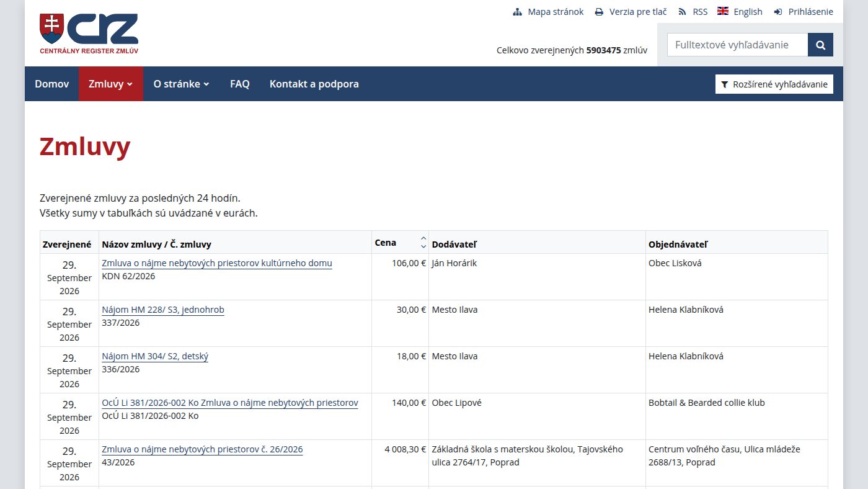Click the printer icon beside Verzia pre tlač
868x489 pixels.
[599, 12]
